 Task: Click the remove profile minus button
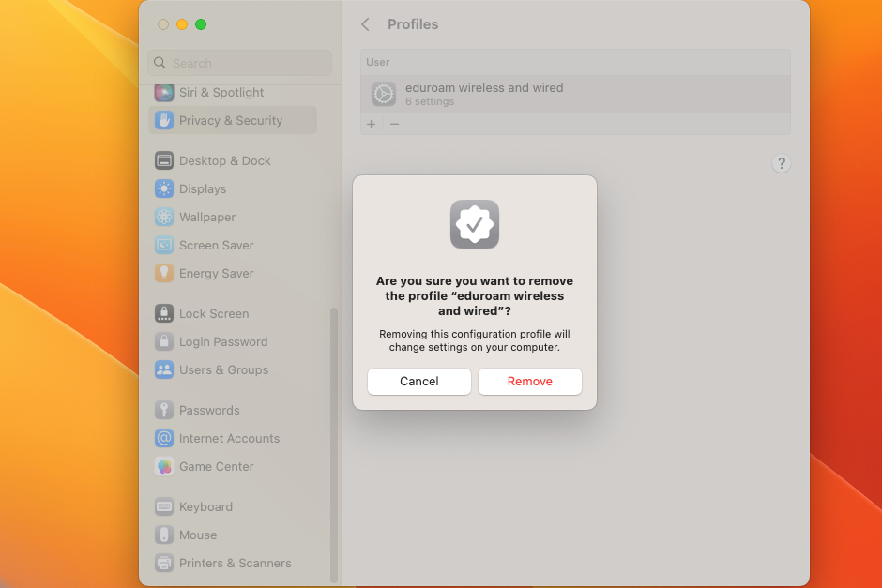tap(394, 124)
